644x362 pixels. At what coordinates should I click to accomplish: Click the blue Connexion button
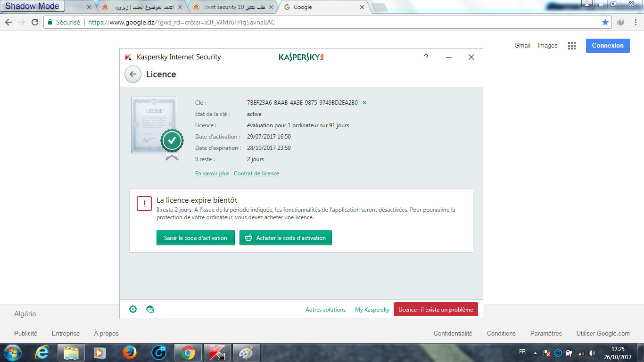click(608, 45)
